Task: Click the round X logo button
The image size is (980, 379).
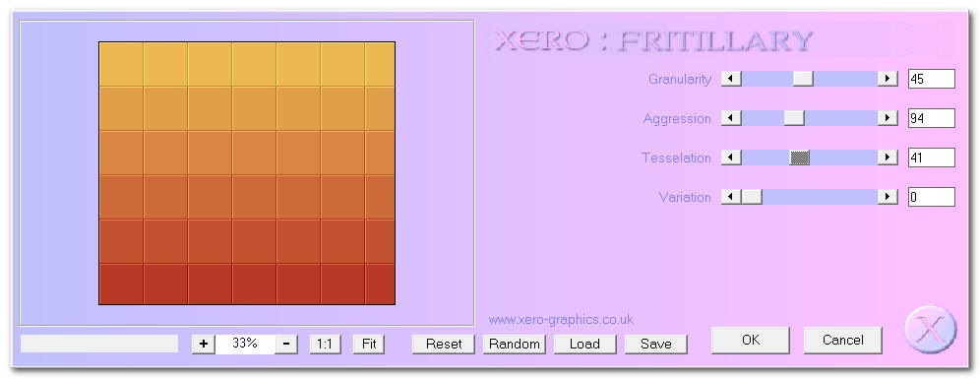Action: point(931,329)
